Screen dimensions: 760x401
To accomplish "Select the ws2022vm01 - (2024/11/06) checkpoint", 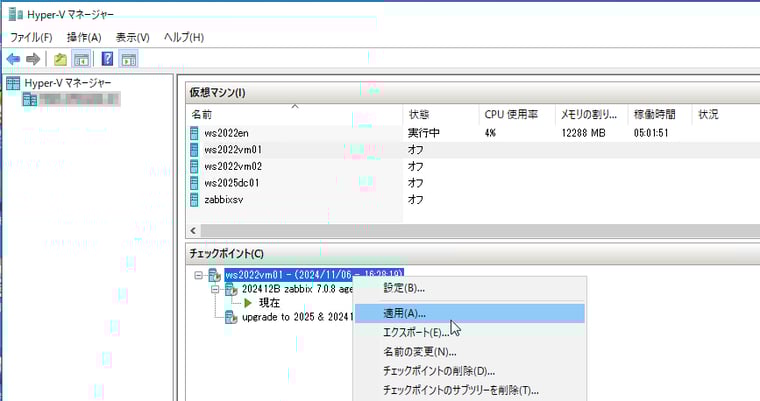I will [x=314, y=275].
